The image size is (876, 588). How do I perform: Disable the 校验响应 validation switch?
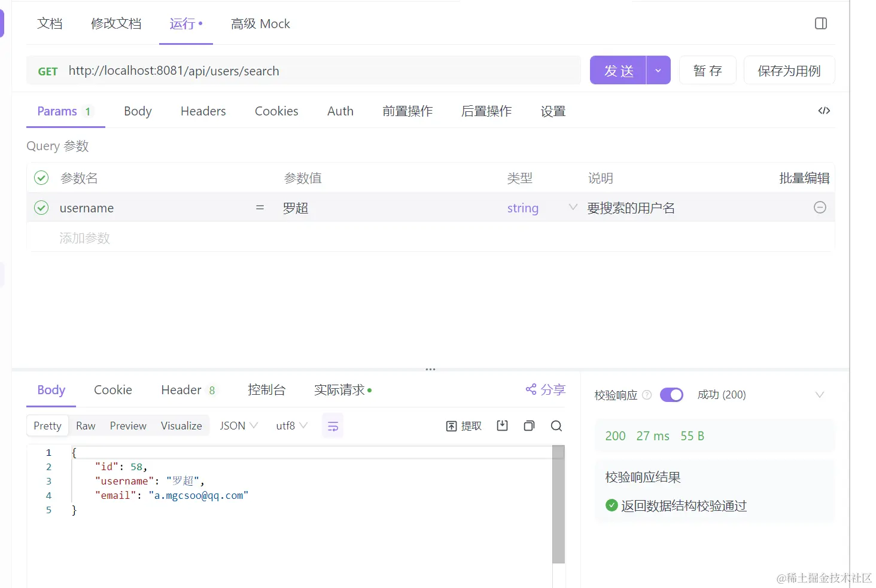[671, 395]
